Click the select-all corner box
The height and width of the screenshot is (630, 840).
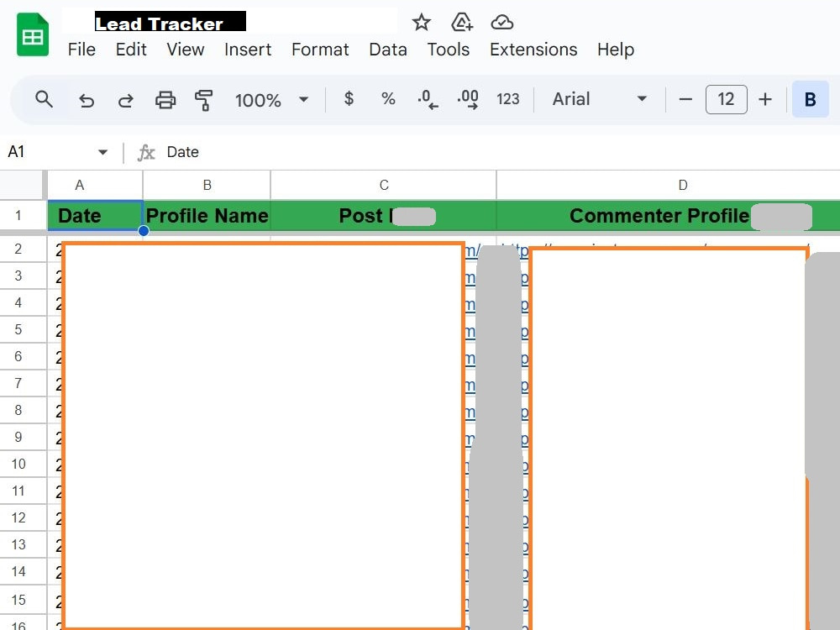click(22, 186)
